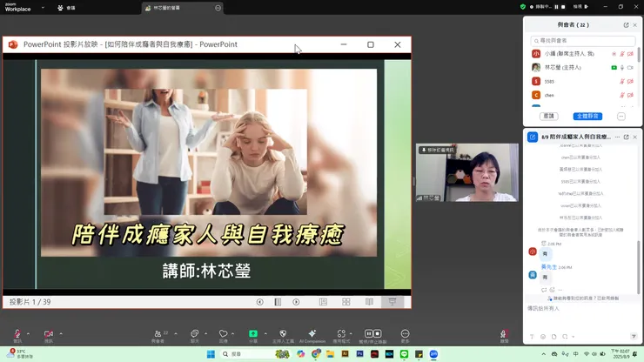Open the Windows Start button

click(x=211, y=354)
